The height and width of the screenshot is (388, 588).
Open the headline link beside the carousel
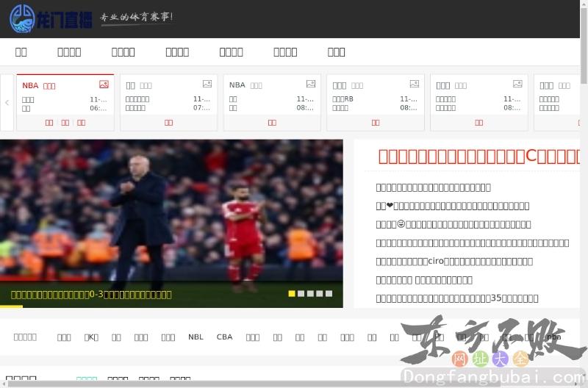pyautogui.click(x=479, y=156)
